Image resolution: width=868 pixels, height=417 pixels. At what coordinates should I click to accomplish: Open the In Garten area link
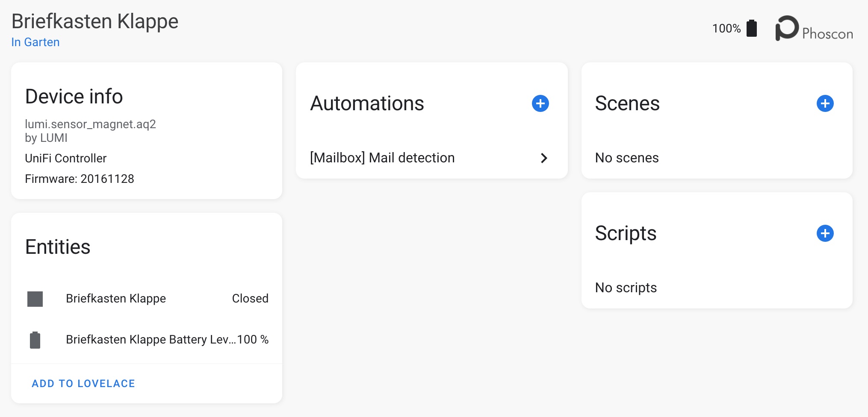click(35, 42)
